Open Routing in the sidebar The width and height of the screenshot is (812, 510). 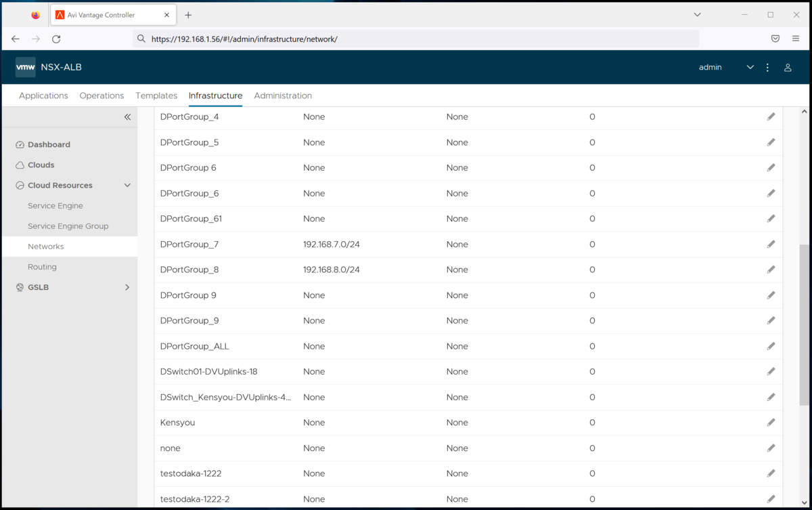tap(42, 267)
